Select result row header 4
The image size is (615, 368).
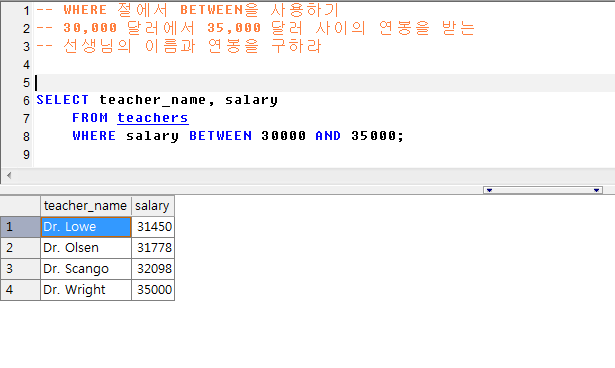pyautogui.click(x=20, y=290)
